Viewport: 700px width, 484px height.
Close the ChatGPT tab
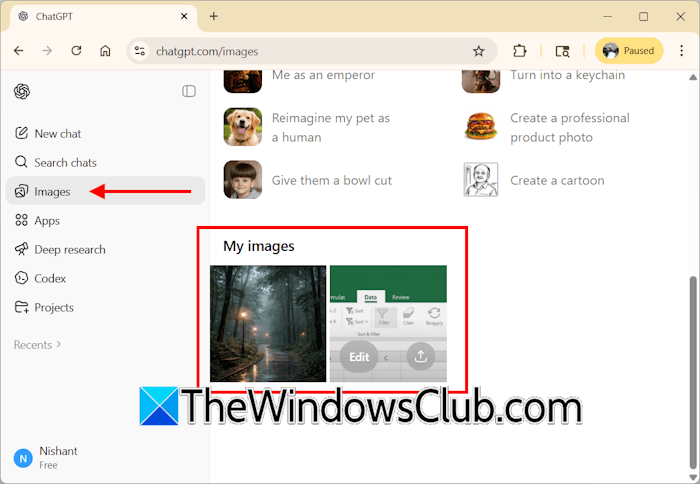pos(184,17)
